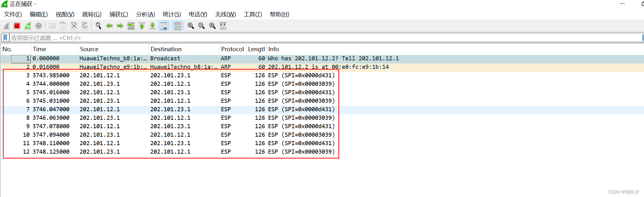Select packet 5 at time 3745.016000

[322, 92]
